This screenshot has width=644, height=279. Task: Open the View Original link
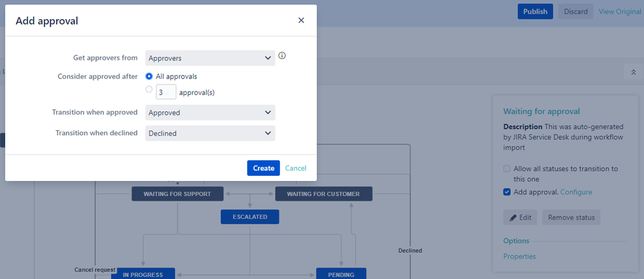tap(619, 12)
